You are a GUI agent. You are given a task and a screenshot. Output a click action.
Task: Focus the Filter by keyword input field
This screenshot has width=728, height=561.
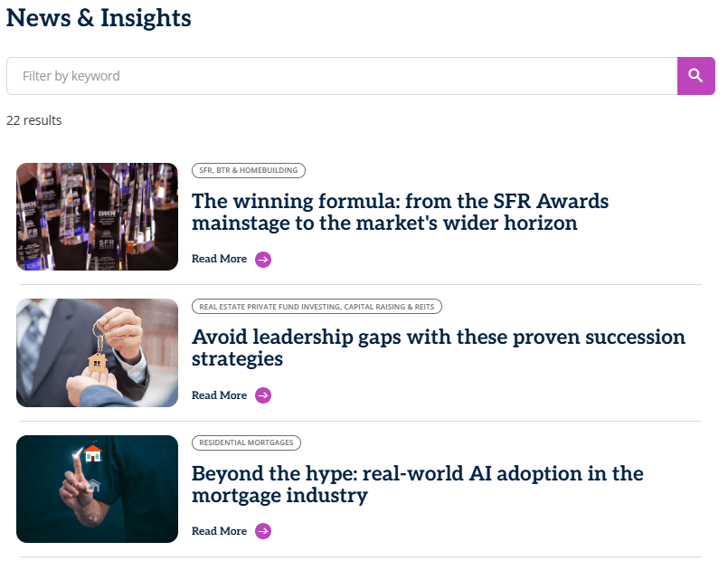pyautogui.click(x=342, y=76)
